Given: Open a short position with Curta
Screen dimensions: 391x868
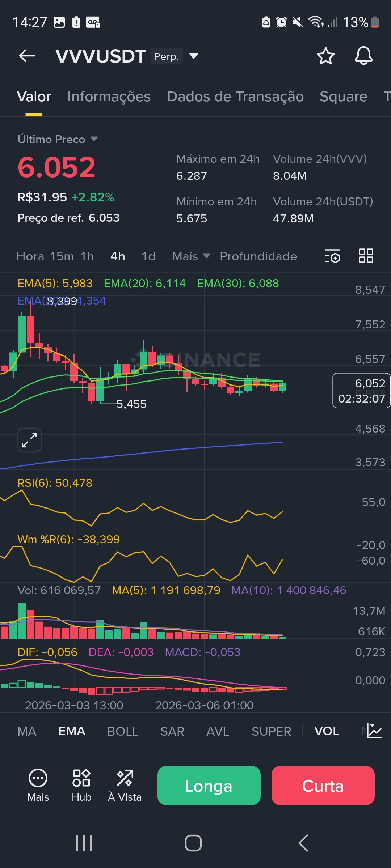Looking at the screenshot, I should pos(323,786).
